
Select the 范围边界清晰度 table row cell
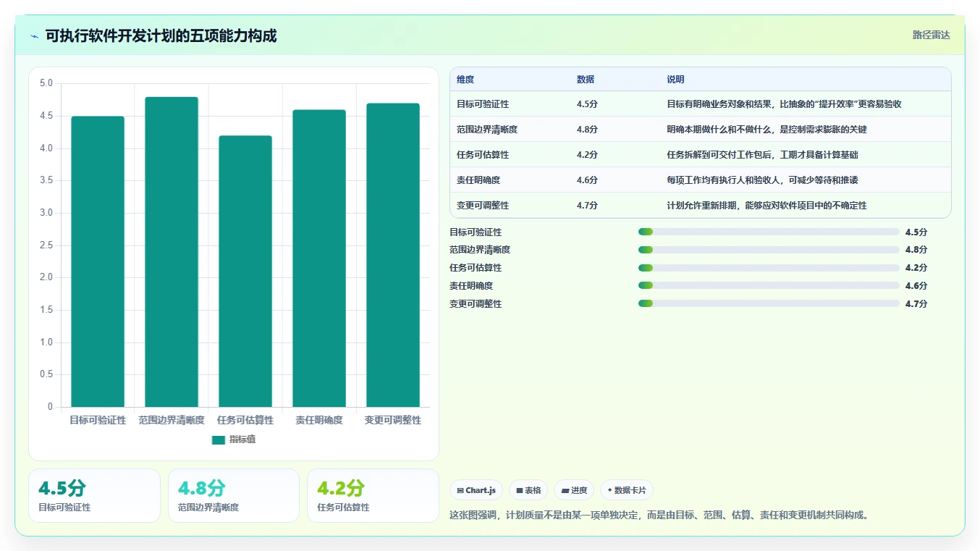coord(487,130)
